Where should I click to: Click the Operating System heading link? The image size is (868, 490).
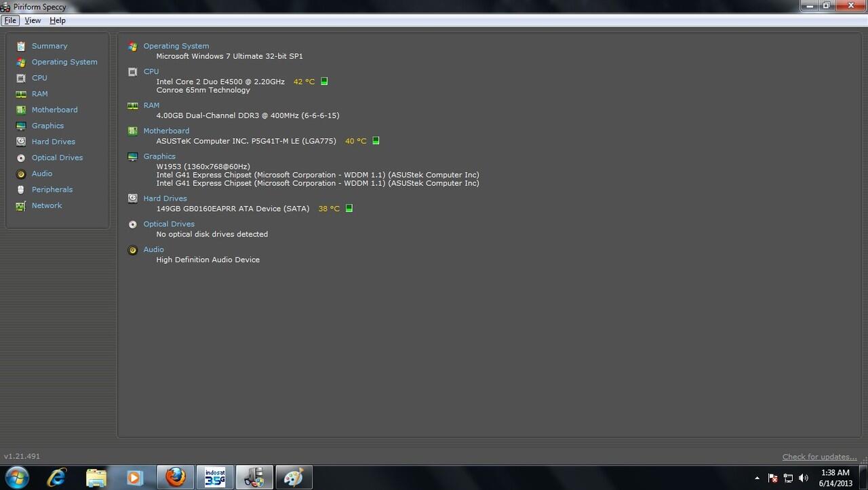(176, 46)
